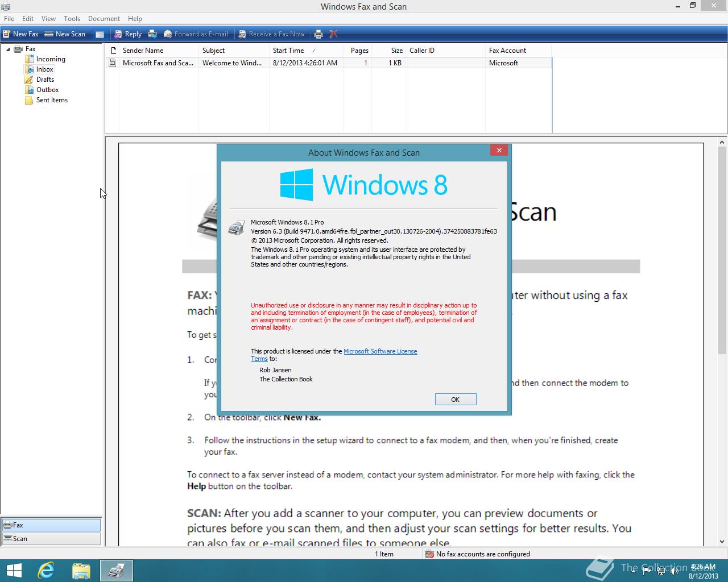This screenshot has width=728, height=582.
Task: Open the Help menu
Action: [x=135, y=19]
